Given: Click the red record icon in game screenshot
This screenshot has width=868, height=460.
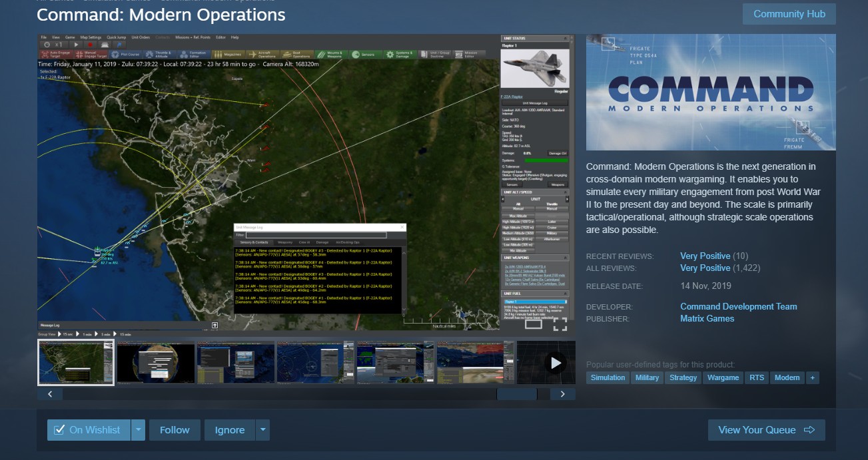Looking at the screenshot, I should pos(90,45).
